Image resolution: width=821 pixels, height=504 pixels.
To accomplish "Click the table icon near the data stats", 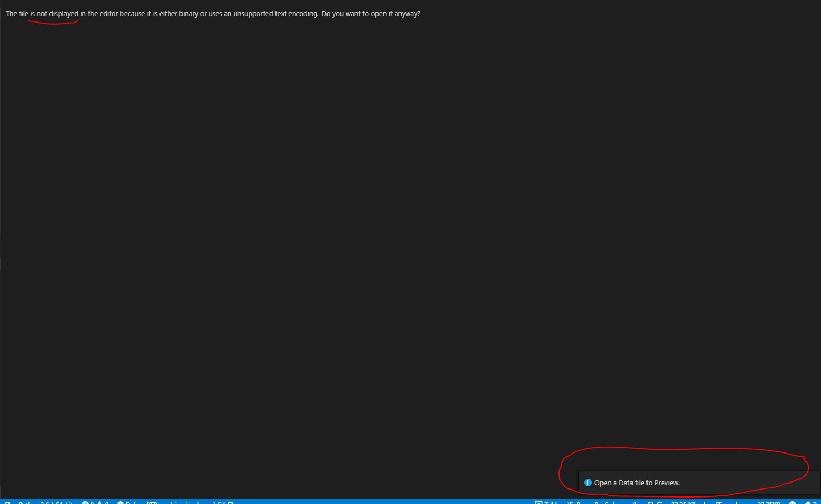I will (539, 502).
